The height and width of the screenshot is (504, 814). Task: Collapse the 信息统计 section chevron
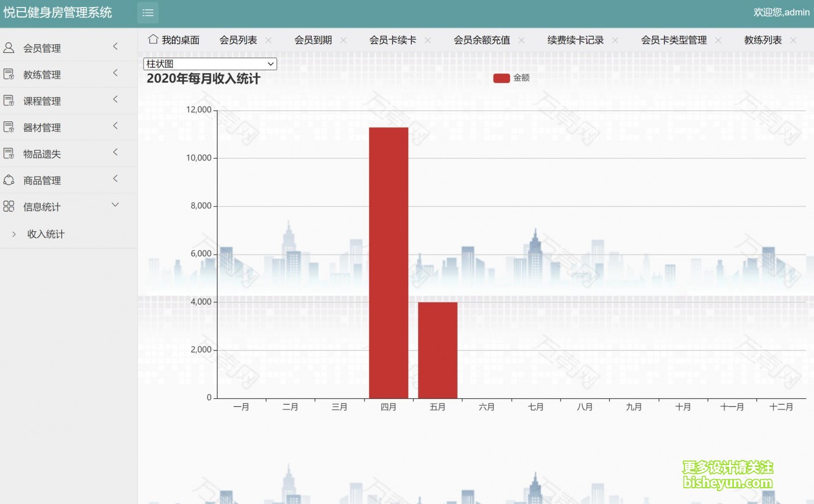(115, 205)
